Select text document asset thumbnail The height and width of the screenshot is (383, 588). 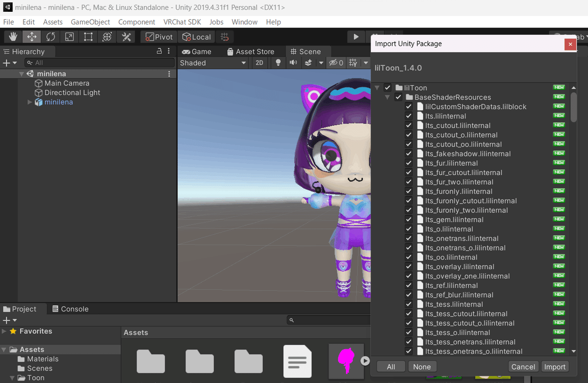(297, 361)
